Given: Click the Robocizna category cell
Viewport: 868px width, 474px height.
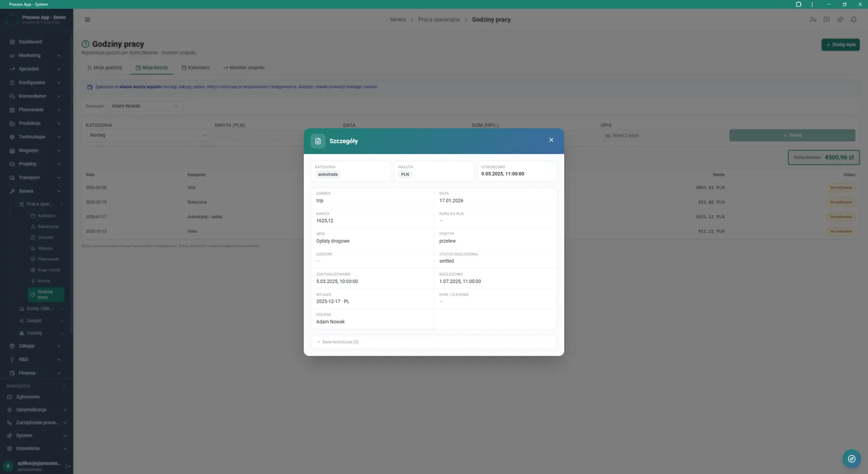Looking at the screenshot, I should point(197,202).
